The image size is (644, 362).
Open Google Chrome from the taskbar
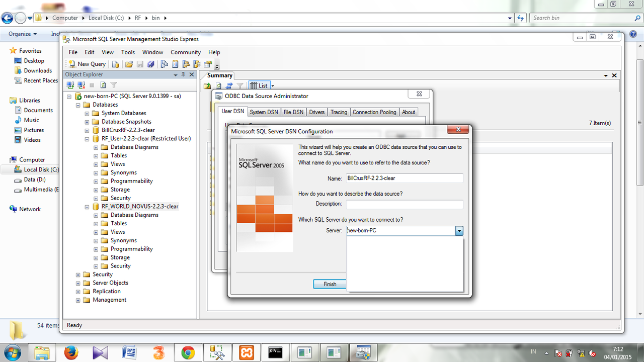tap(188, 352)
